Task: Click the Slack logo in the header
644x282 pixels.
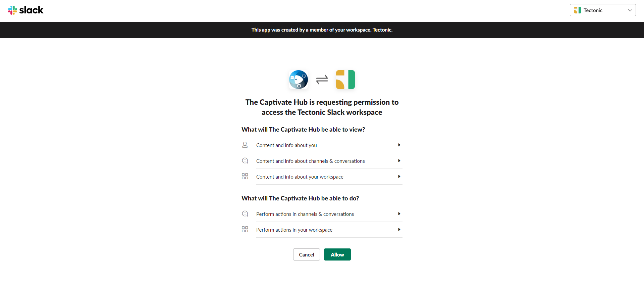Action: tap(26, 10)
